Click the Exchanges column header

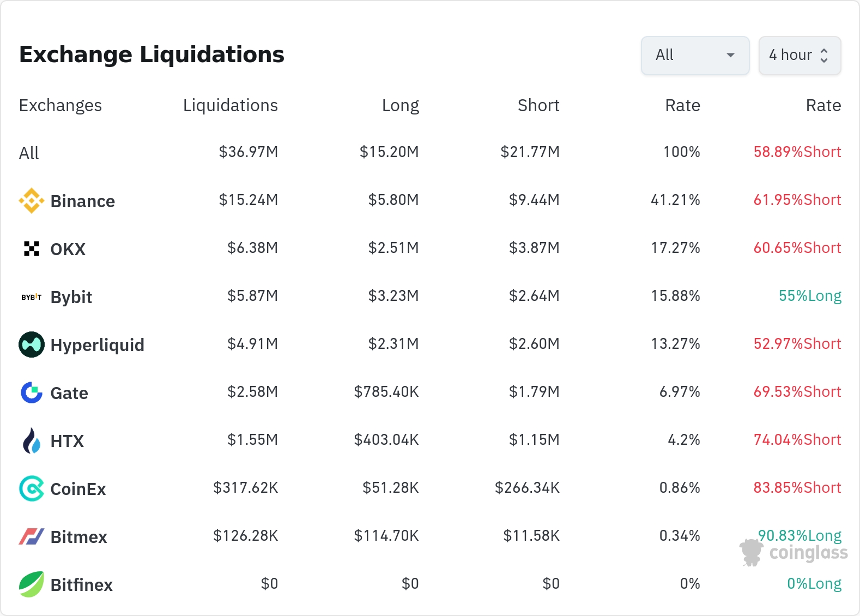(x=60, y=105)
